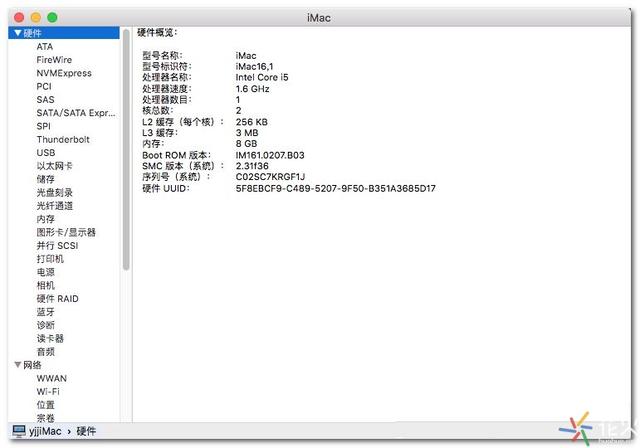Image resolution: width=640 pixels, height=448 pixels.
Task: Select 光盘刻录 in the sidebar
Action: tap(54, 193)
